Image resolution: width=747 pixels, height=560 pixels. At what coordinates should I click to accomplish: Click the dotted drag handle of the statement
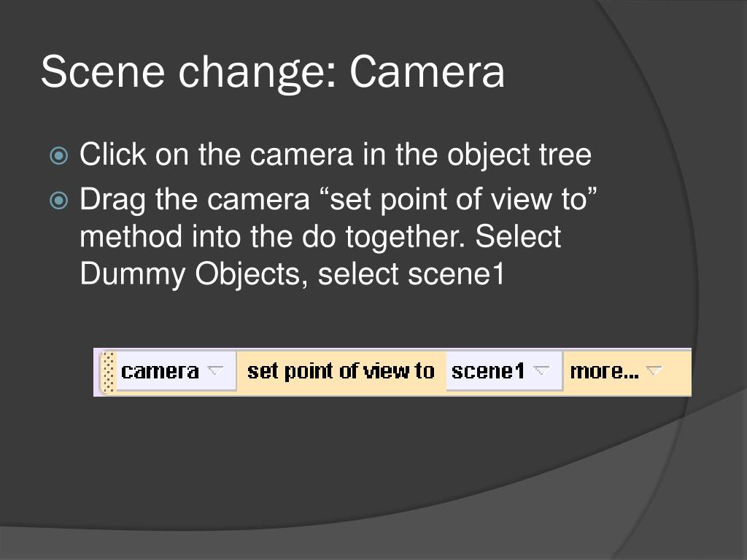pos(109,372)
